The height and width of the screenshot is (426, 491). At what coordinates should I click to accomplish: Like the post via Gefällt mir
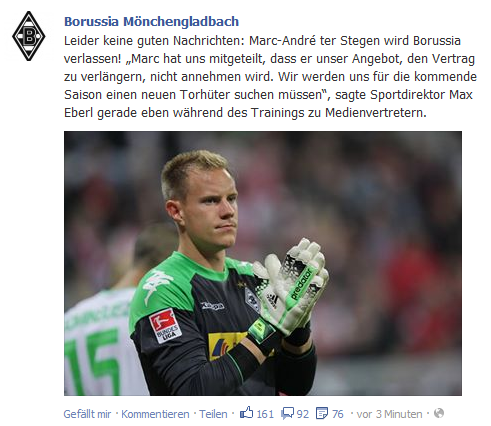pyautogui.click(x=87, y=414)
